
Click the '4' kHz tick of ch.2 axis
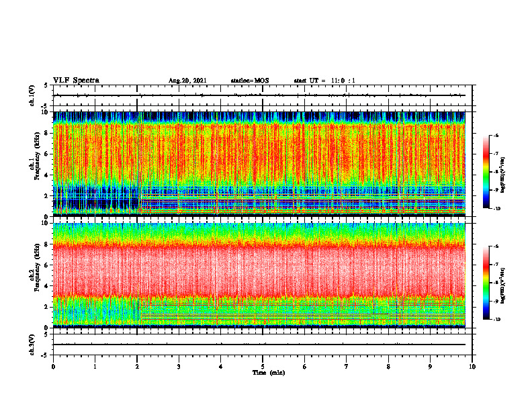coord(47,286)
